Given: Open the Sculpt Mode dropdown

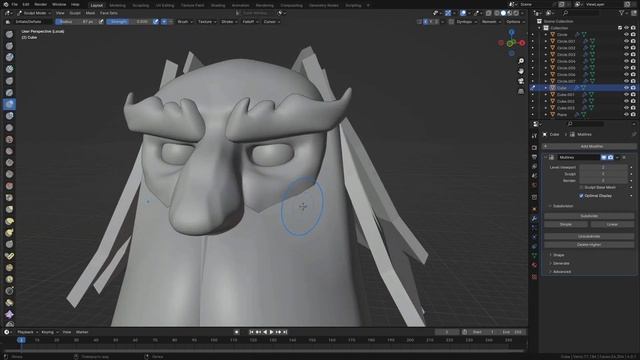Looking at the screenshot, I should [x=34, y=13].
